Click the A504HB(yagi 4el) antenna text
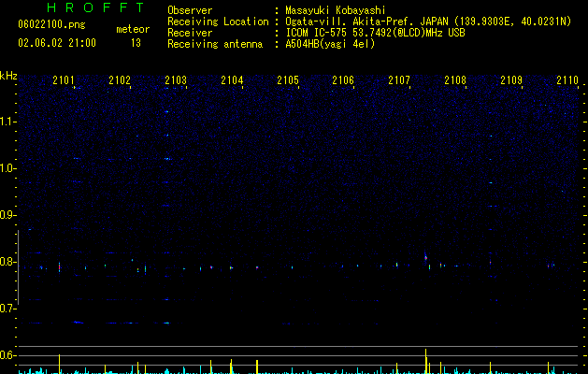Viewport: 588px width, 374px height. pos(330,44)
